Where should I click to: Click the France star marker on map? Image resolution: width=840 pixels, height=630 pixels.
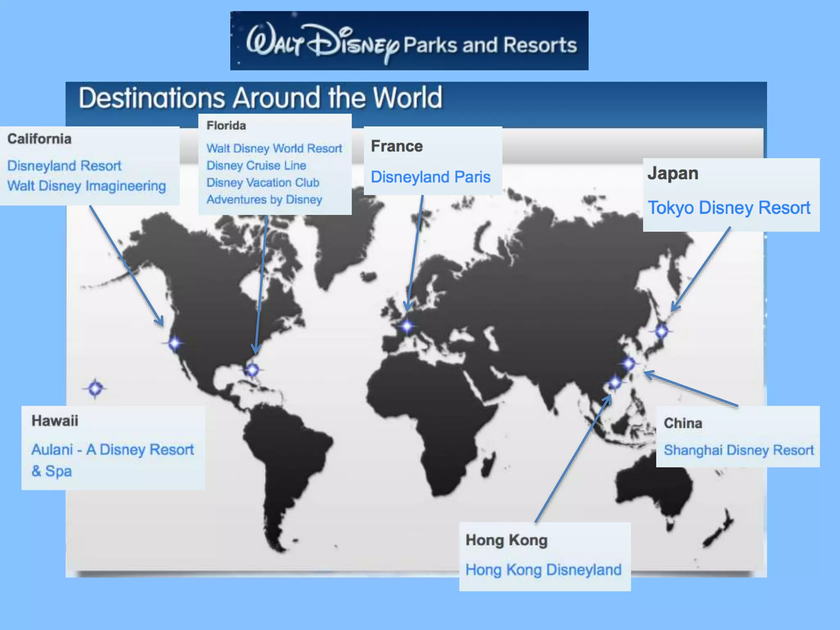point(407,326)
